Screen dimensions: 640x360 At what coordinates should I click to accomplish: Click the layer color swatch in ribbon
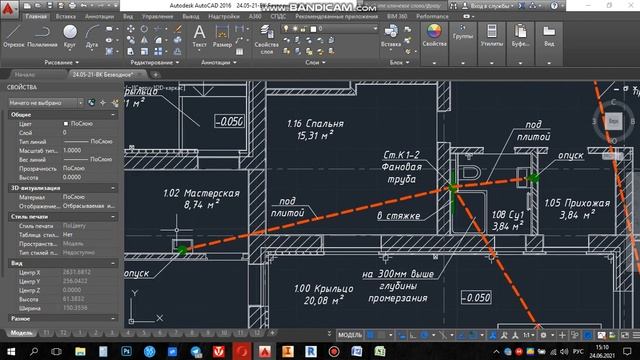click(313, 29)
